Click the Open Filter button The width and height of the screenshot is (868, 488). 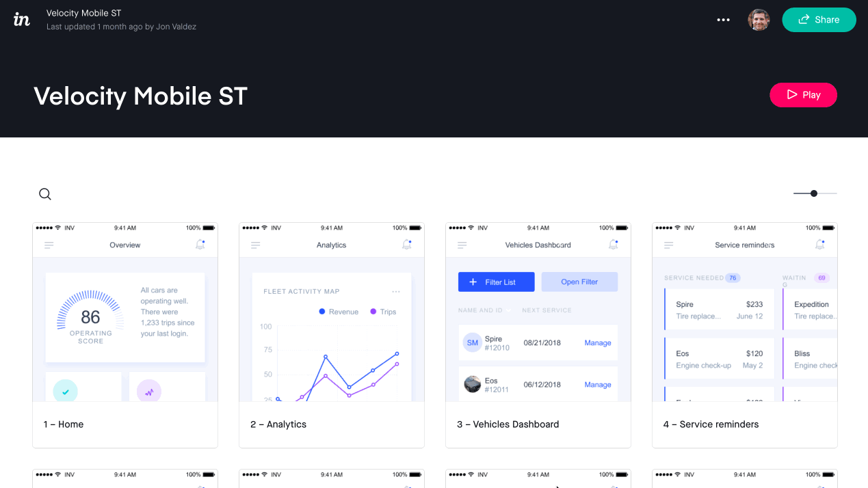[579, 282]
